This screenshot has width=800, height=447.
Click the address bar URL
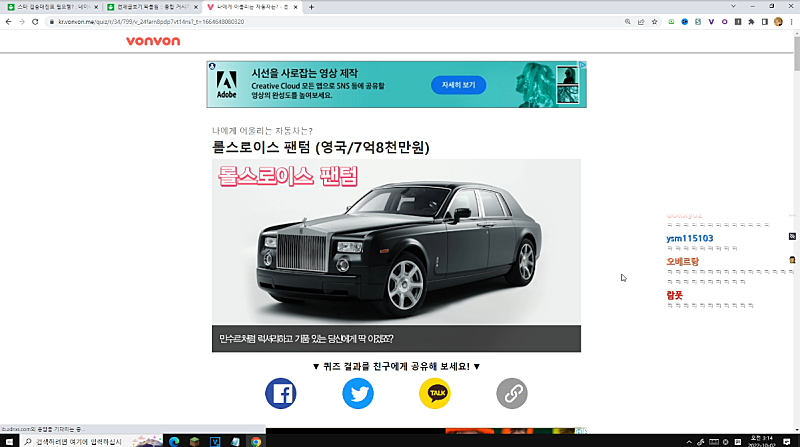(151, 22)
